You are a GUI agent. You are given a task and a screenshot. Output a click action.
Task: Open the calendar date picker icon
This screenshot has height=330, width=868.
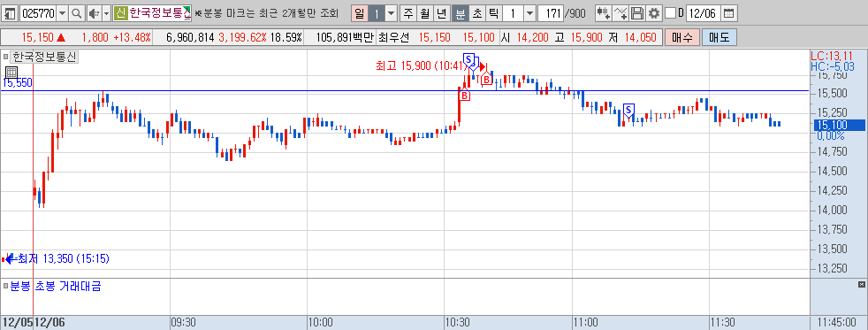(729, 13)
